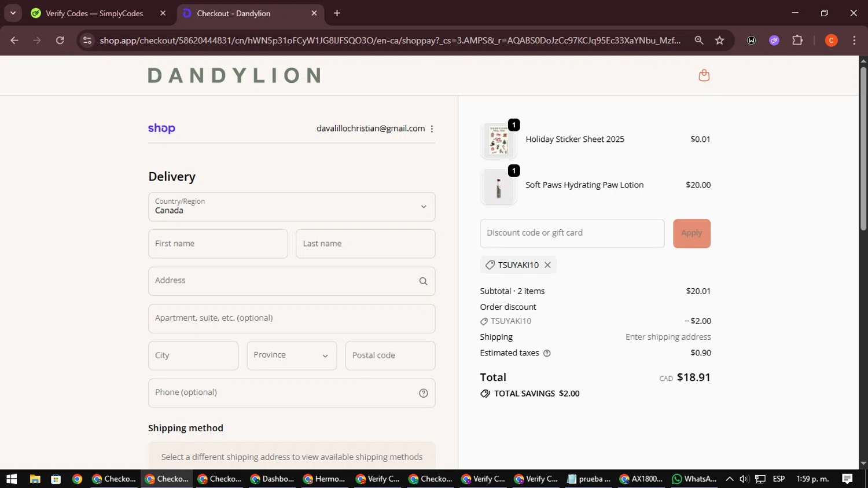Show phone number help tooltip icon
The height and width of the screenshot is (488, 868).
(423, 393)
